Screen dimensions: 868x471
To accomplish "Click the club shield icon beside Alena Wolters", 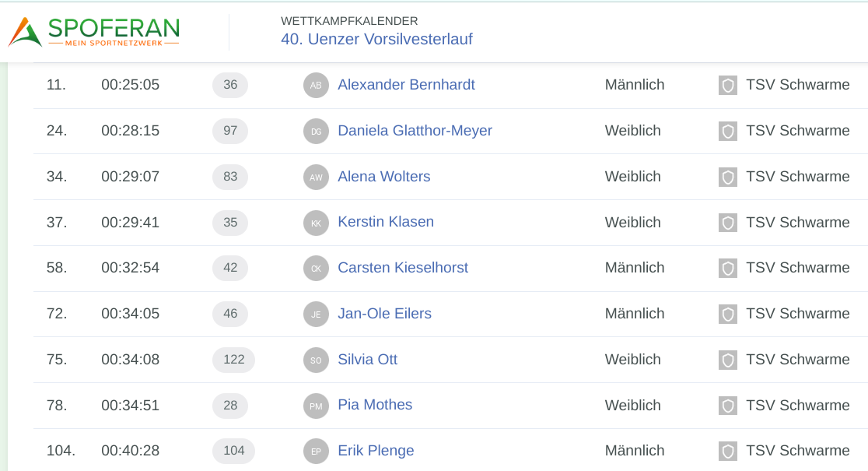I will 728,178.
